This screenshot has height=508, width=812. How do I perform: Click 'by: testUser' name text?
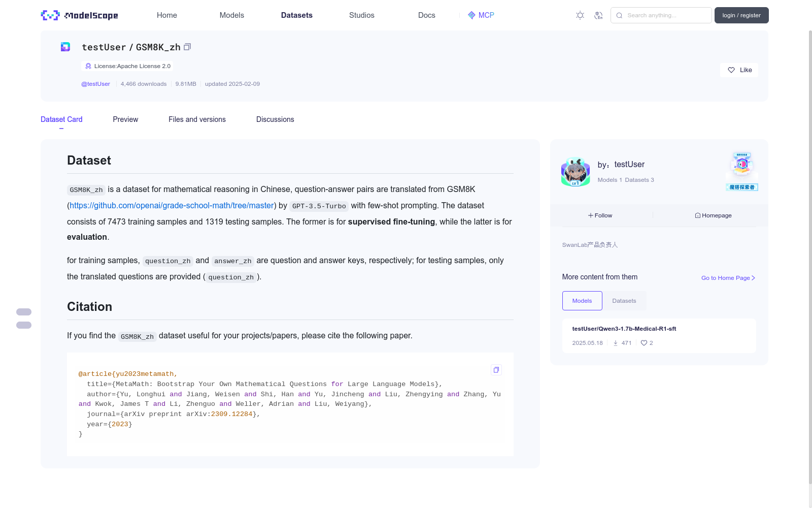click(x=621, y=165)
